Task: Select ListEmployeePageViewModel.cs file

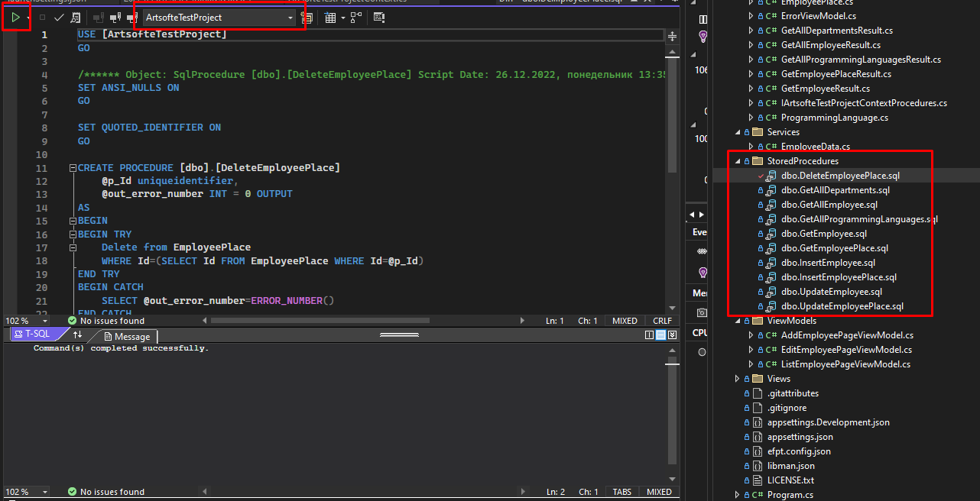Action: tap(846, 364)
